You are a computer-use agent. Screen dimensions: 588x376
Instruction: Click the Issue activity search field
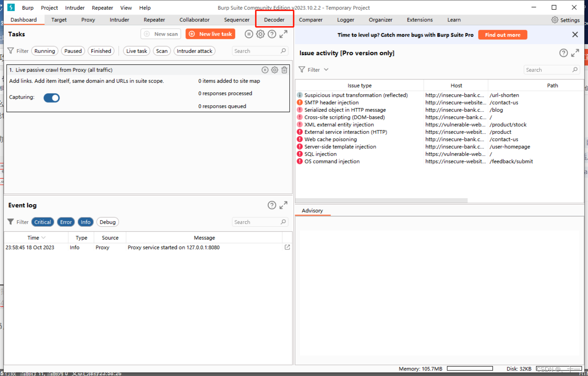click(552, 70)
